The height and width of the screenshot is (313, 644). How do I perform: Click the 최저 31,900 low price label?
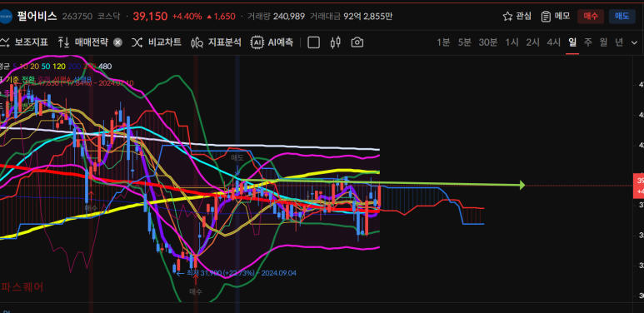[242, 273]
